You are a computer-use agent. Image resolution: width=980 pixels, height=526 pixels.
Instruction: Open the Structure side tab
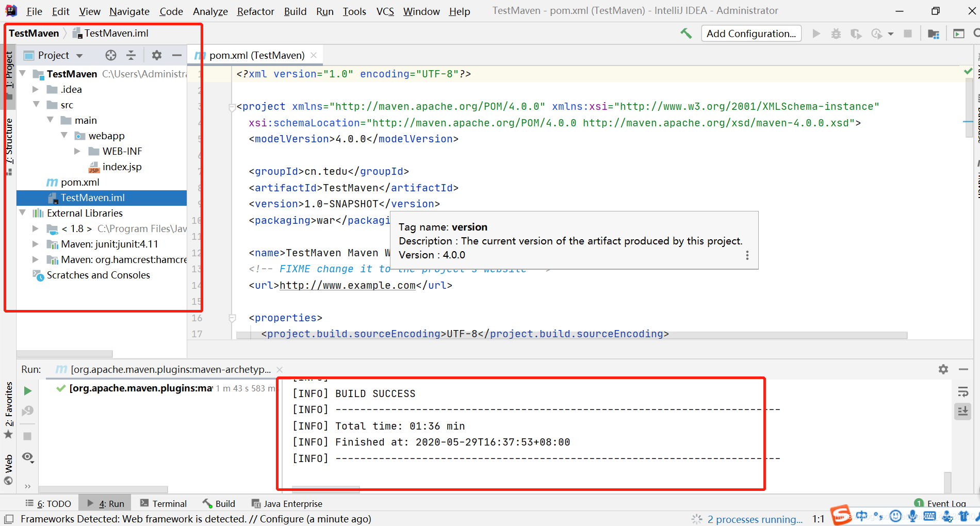[9, 146]
